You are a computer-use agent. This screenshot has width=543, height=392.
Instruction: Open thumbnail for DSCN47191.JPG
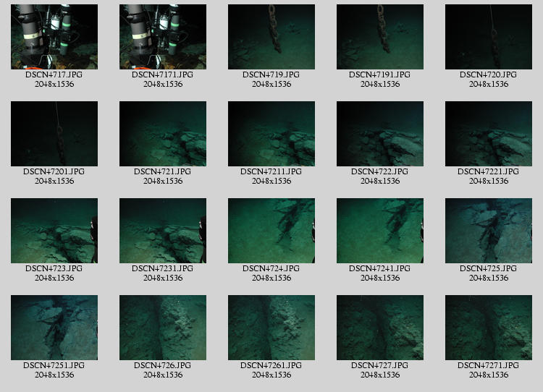[380, 37]
